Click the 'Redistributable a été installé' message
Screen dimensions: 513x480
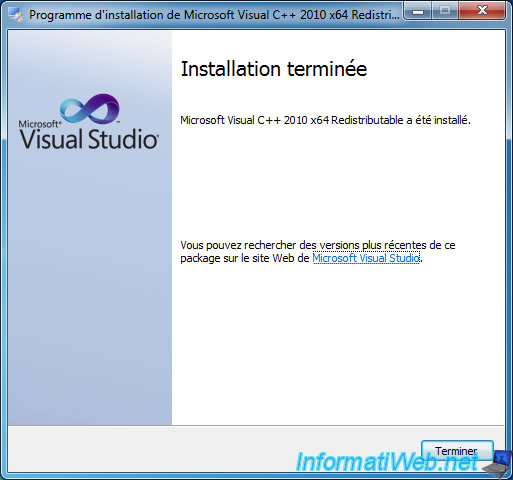401,120
